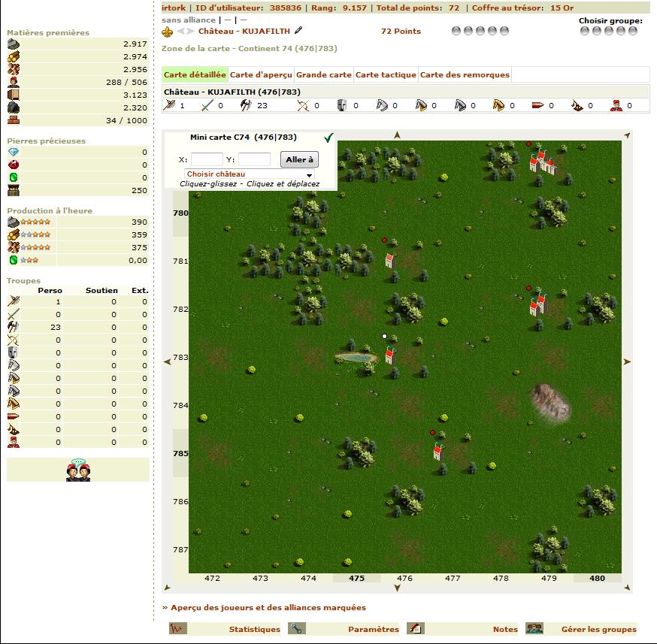The height and width of the screenshot is (644, 657).
Task: Toggle the first grey circle beside 72 Points
Action: coord(456,32)
